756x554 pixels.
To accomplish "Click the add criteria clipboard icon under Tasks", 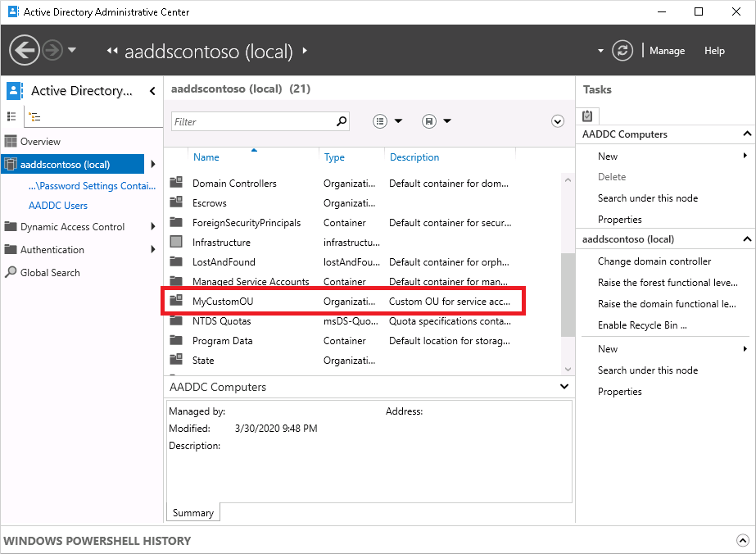I will point(586,116).
